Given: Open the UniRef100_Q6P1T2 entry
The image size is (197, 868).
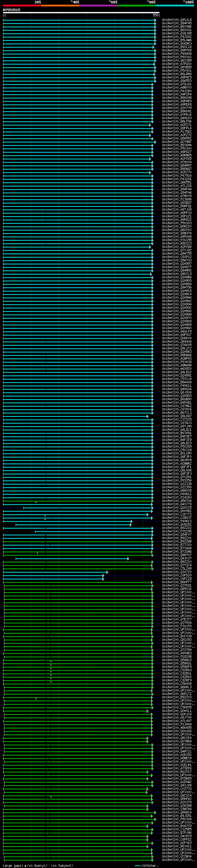Looking at the screenshot, I should click(176, 694).
